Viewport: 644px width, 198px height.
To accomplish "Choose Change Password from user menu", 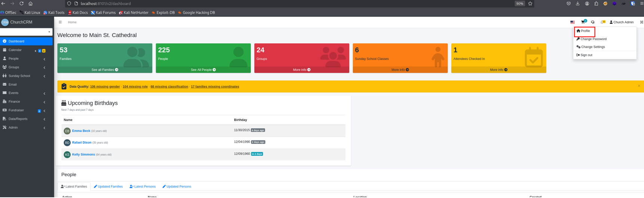I will point(604,39).
